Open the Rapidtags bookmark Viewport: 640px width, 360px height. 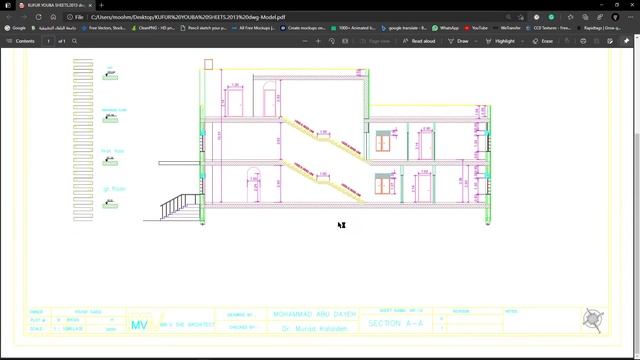[598, 28]
